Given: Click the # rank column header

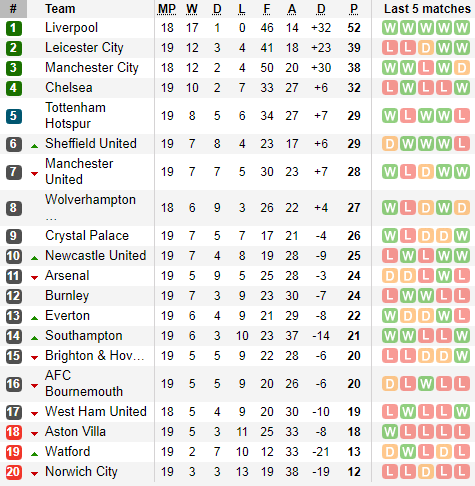Looking at the screenshot, I should click(13, 9).
